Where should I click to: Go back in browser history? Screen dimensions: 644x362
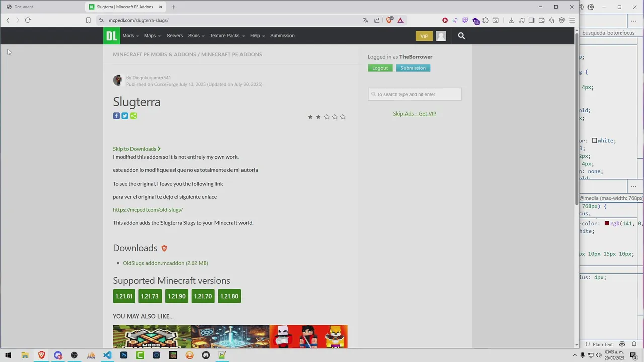pos(8,20)
